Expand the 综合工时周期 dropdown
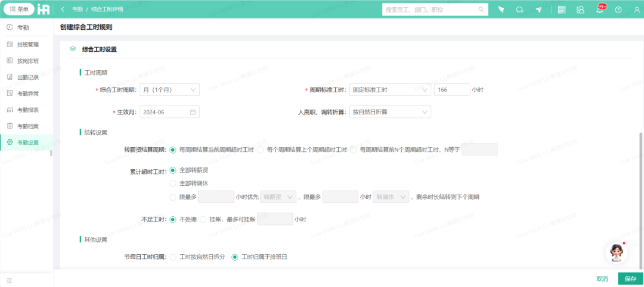Screen dimensions: 644x287 click(x=169, y=90)
